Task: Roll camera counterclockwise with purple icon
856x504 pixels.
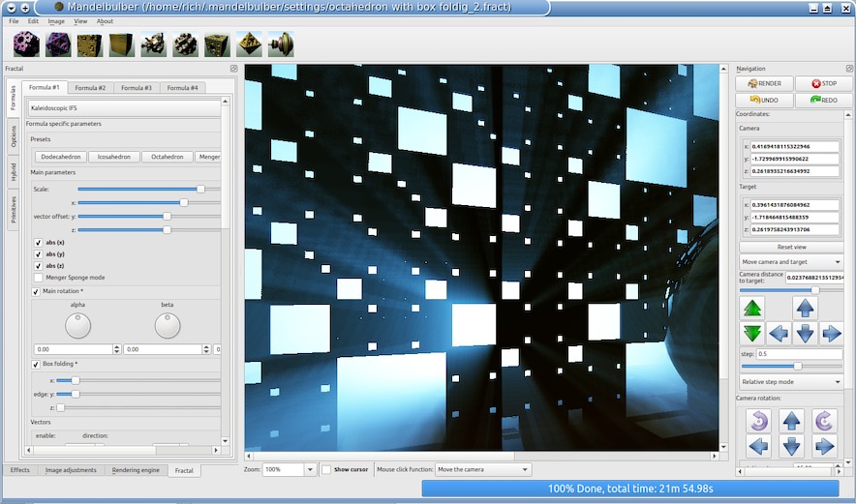Action: pyautogui.click(x=758, y=421)
